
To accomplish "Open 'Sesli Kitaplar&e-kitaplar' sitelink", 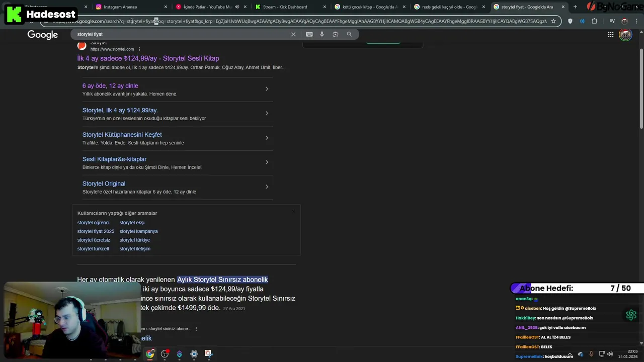I will [x=115, y=159].
